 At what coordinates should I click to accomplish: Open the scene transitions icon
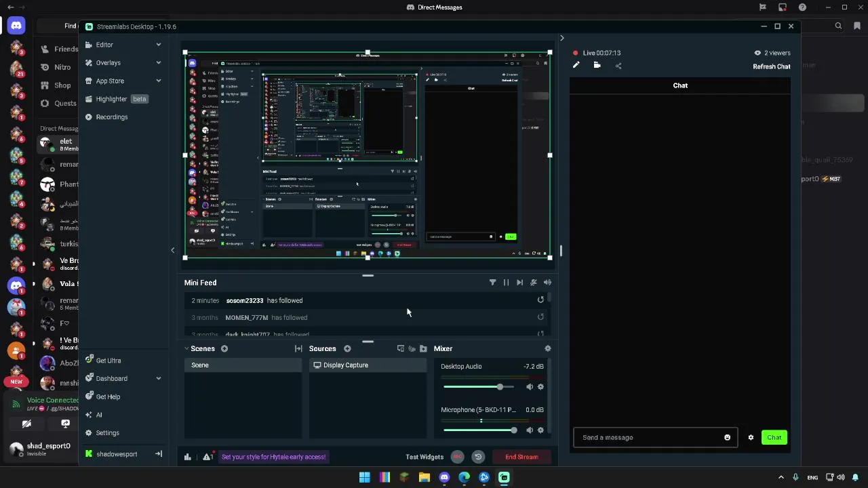pyautogui.click(x=298, y=348)
